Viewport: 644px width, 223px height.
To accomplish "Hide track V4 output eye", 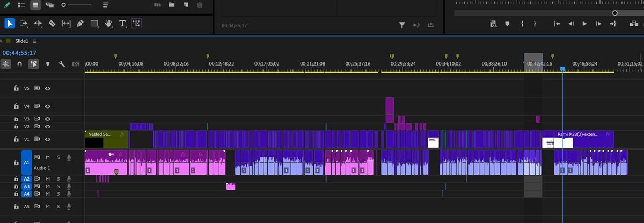I will point(47,106).
